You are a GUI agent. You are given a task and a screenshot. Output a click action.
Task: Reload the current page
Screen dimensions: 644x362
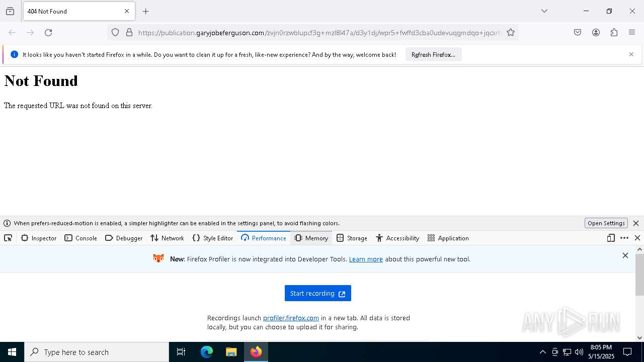(x=48, y=33)
